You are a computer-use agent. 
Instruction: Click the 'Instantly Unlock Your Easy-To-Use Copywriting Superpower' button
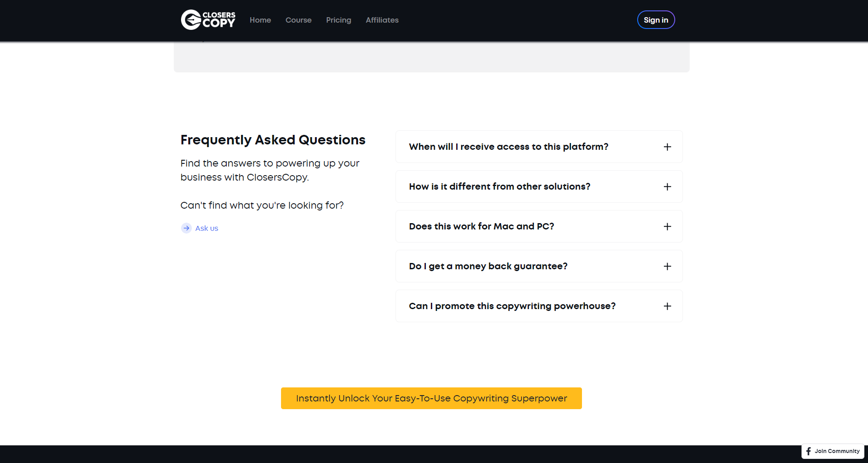[431, 398]
